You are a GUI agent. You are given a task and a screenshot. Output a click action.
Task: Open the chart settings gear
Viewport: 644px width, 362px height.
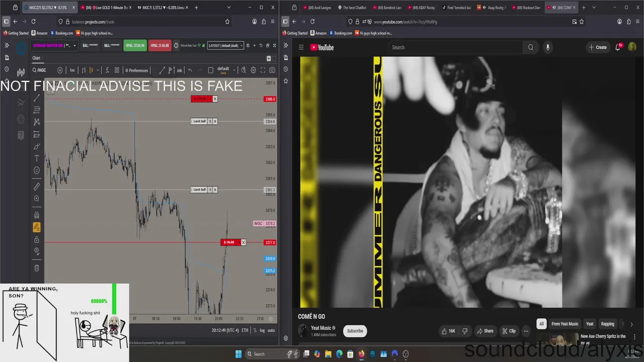pyautogui.click(x=253, y=70)
